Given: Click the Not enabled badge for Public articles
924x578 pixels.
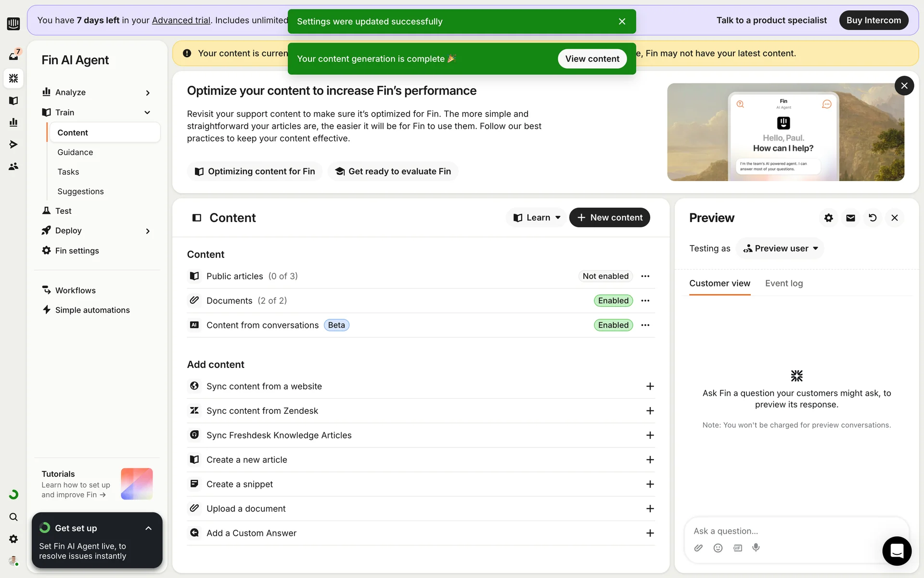Looking at the screenshot, I should point(605,276).
